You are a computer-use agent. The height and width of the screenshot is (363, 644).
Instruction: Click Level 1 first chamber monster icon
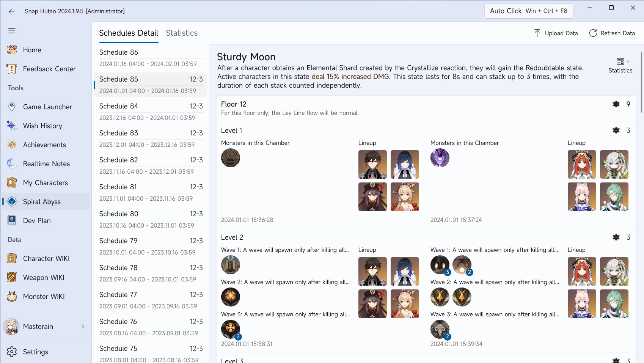231,158
